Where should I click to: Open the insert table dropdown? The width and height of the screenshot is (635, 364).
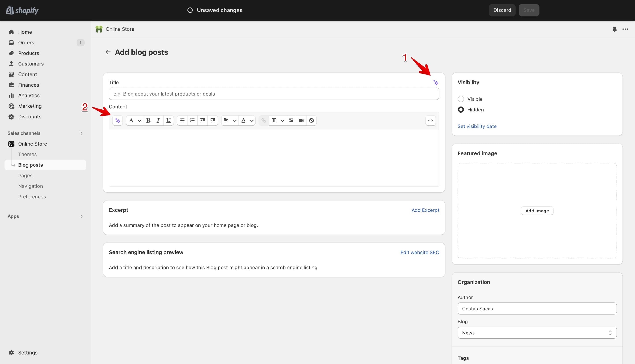coord(278,120)
